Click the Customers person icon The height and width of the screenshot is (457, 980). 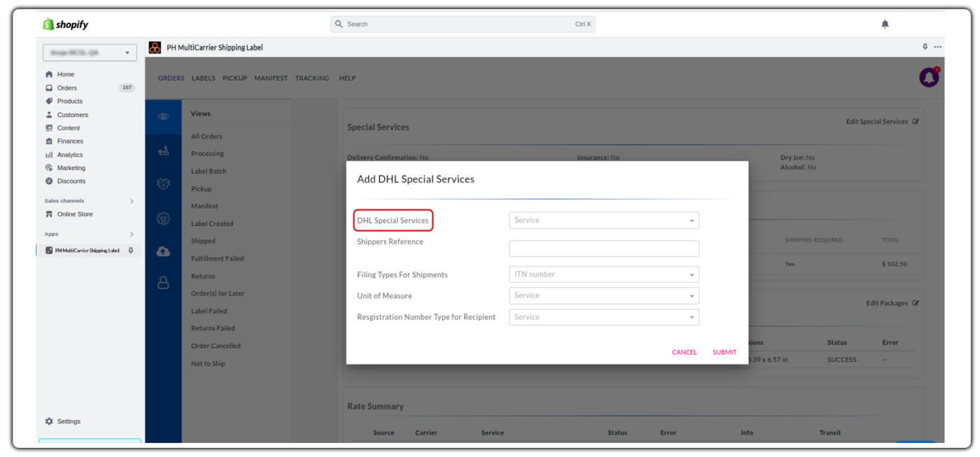49,114
